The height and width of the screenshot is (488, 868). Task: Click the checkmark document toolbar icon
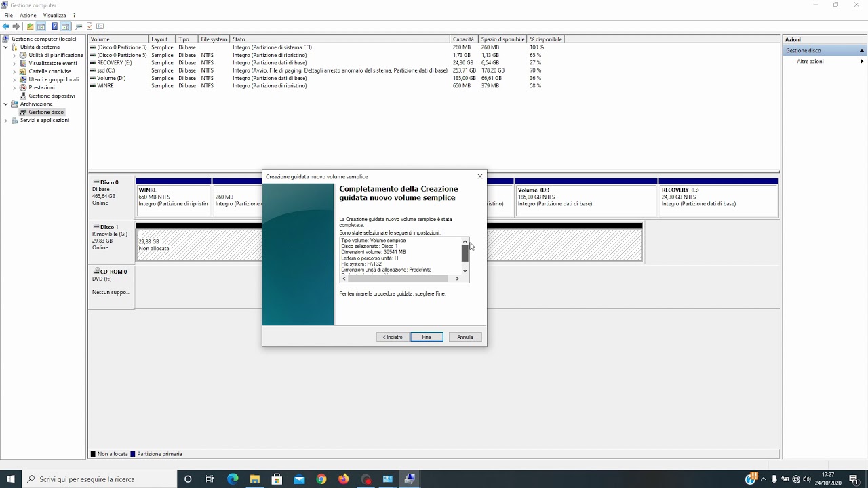(x=90, y=26)
